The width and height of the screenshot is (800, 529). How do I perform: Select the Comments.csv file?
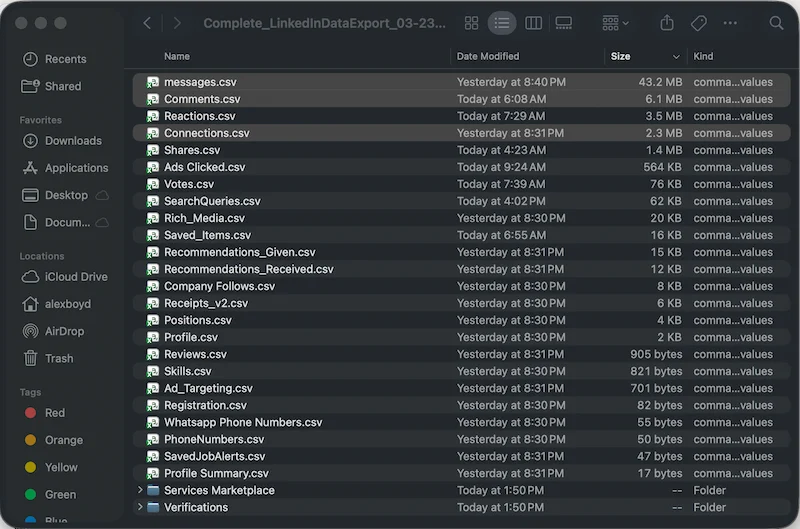[462, 99]
